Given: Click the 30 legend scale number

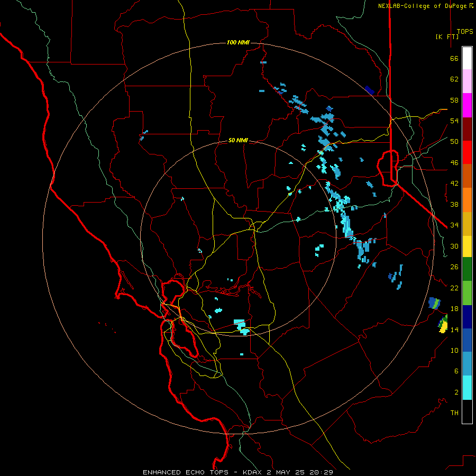Looking at the screenshot, I should [454, 246].
